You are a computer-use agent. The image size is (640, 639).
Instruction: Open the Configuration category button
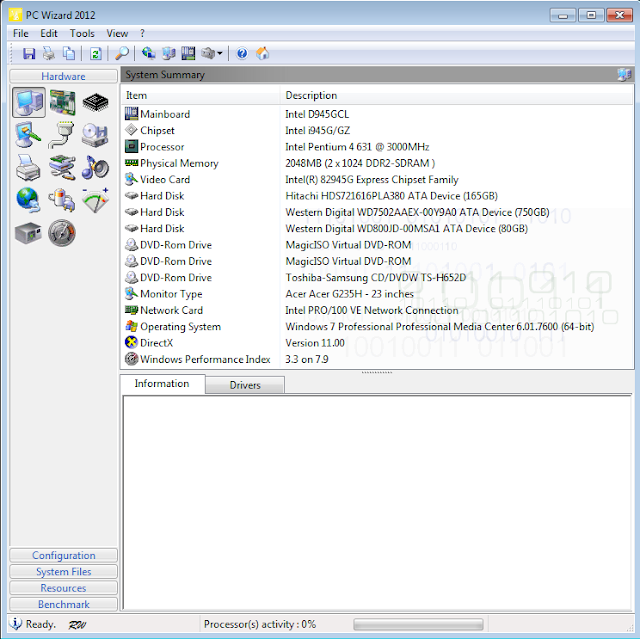pos(63,555)
